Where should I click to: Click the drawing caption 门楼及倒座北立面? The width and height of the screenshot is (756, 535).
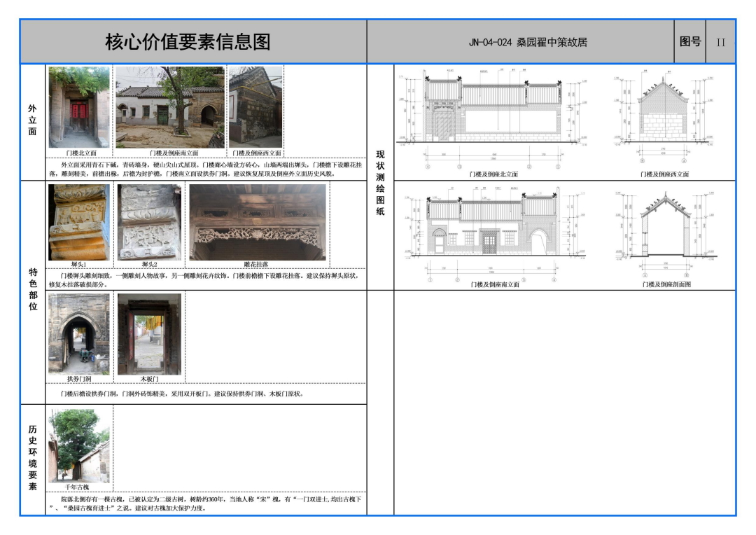click(493, 174)
